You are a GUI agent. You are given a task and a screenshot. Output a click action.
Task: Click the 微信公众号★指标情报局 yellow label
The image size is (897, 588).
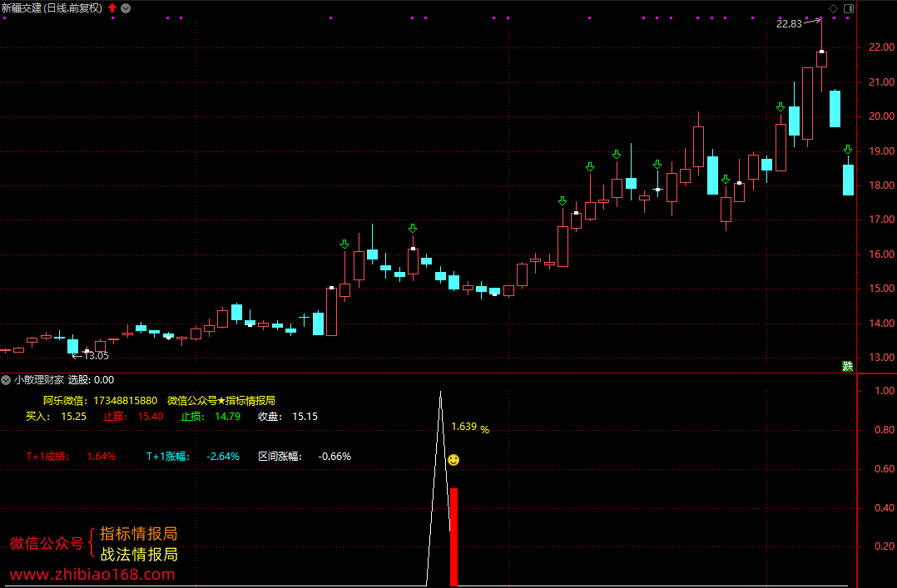[221, 400]
